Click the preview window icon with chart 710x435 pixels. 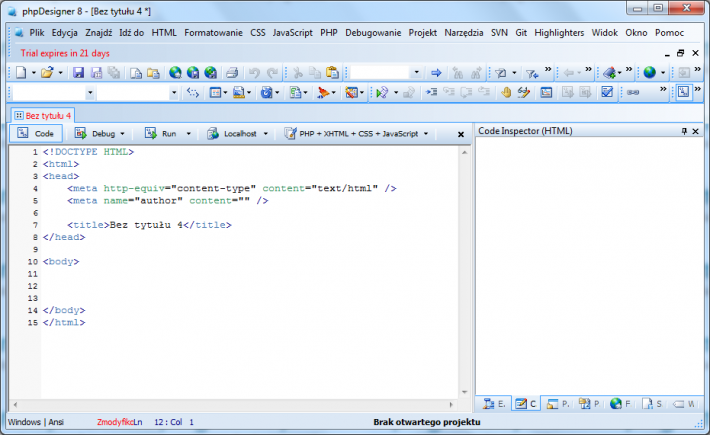click(x=547, y=92)
